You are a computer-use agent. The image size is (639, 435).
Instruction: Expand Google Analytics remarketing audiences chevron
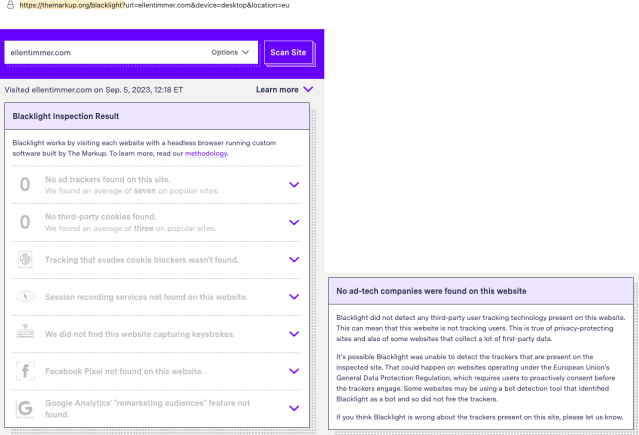(x=294, y=408)
